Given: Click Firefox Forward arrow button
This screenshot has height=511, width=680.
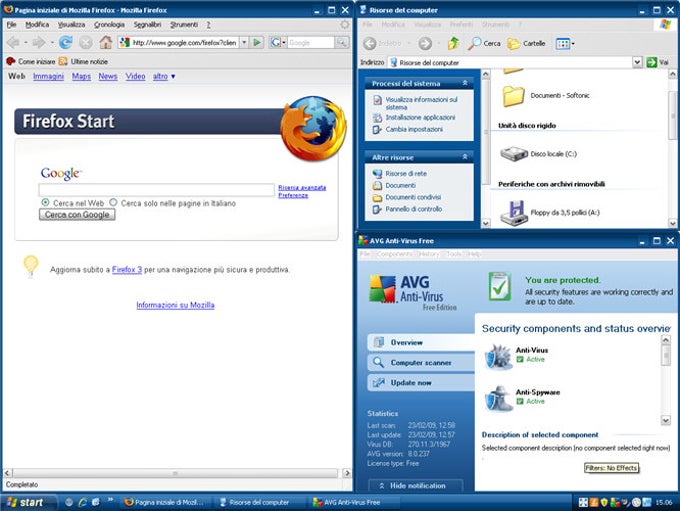Looking at the screenshot, I should pos(39,42).
